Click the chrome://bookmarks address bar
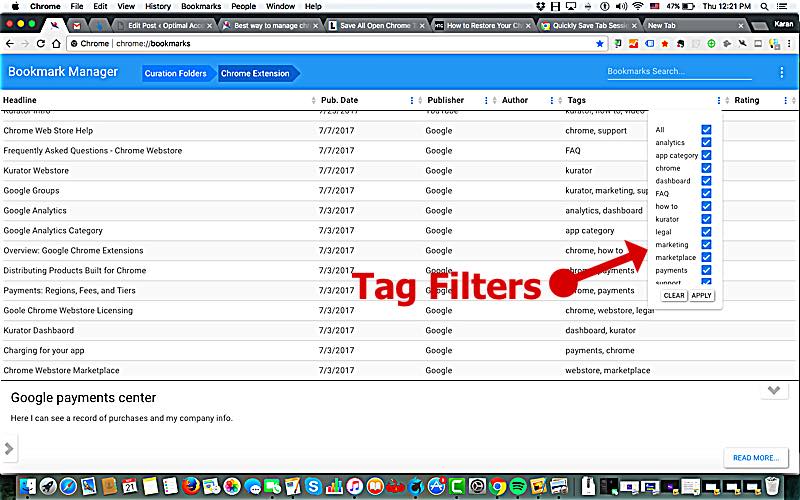 [337, 44]
